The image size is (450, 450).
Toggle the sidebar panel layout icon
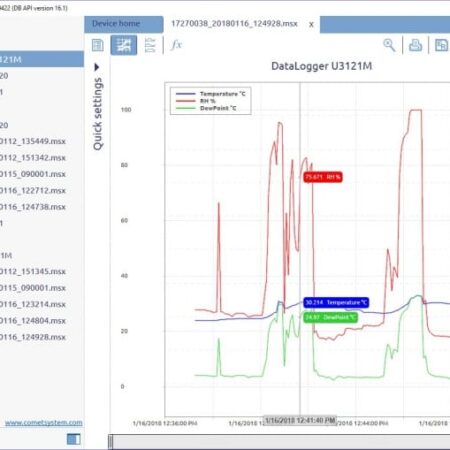point(74,439)
